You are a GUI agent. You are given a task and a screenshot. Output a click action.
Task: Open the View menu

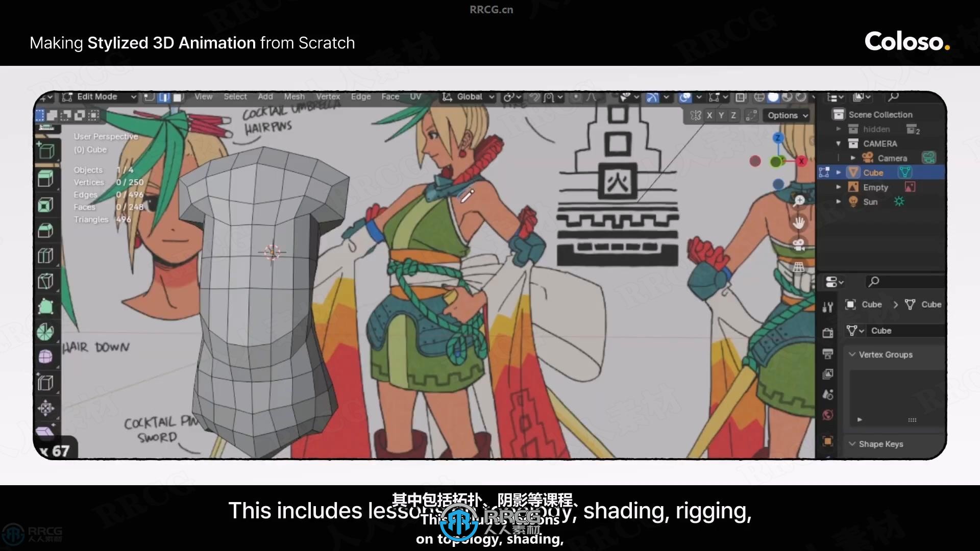pos(203,97)
